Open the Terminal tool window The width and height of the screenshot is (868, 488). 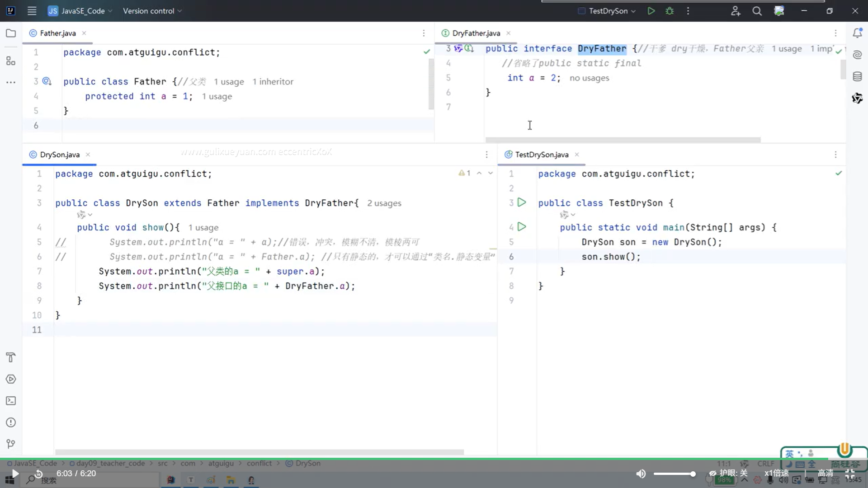[11, 401]
